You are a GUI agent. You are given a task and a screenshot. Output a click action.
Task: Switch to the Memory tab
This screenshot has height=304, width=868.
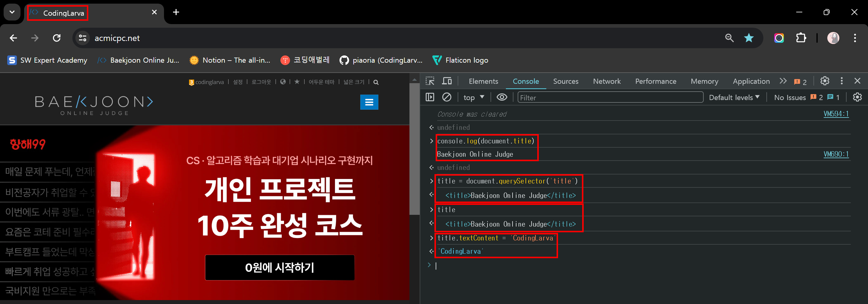click(x=705, y=81)
